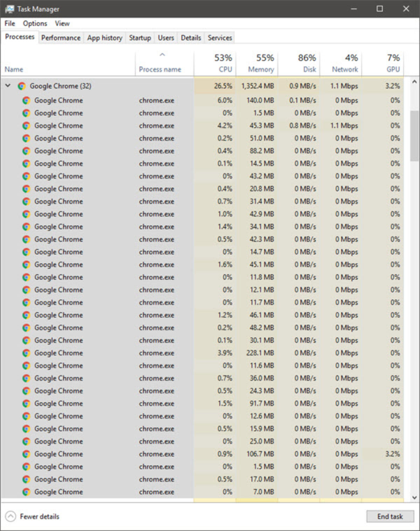Pick Chrome icon in the 36.0 MB row
This screenshot has width=420, height=531.
26,378
